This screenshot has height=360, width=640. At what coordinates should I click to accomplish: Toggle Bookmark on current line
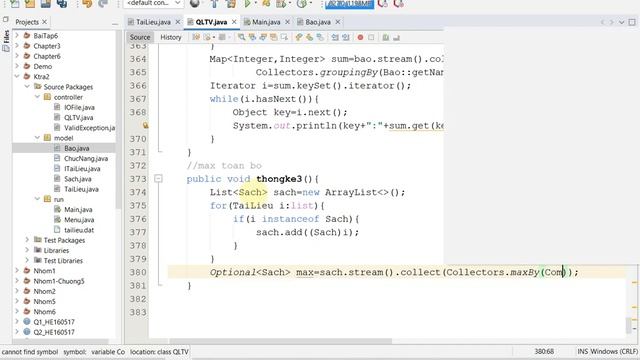click(320, 37)
